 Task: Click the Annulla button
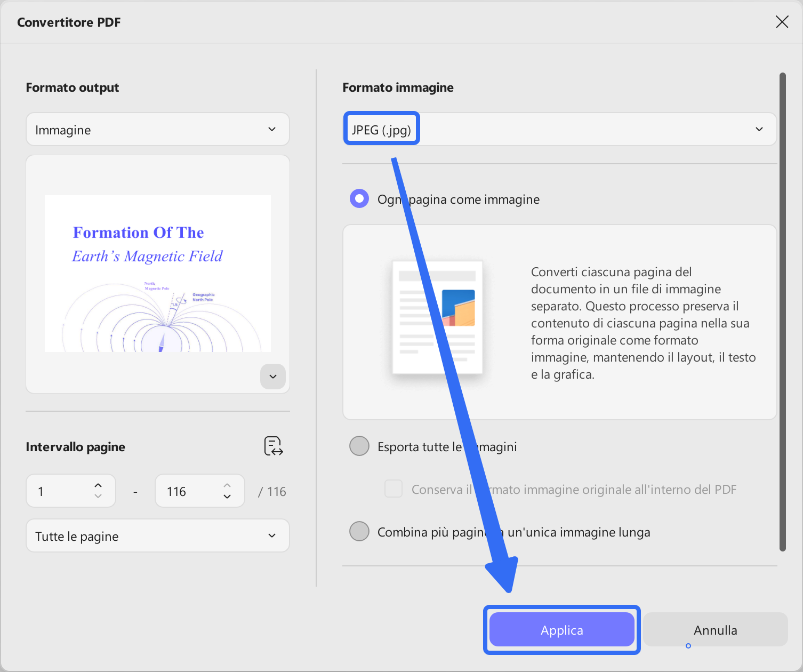tap(716, 630)
